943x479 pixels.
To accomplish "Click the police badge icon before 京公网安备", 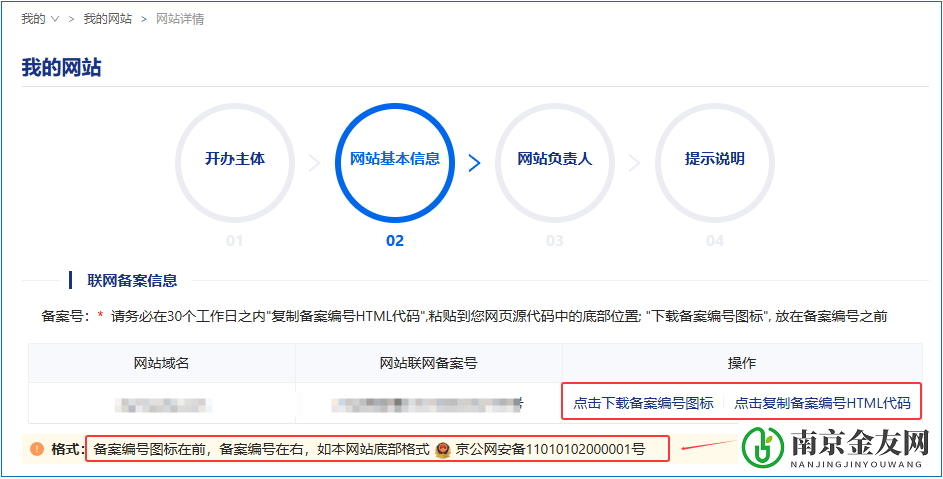I will (443, 449).
